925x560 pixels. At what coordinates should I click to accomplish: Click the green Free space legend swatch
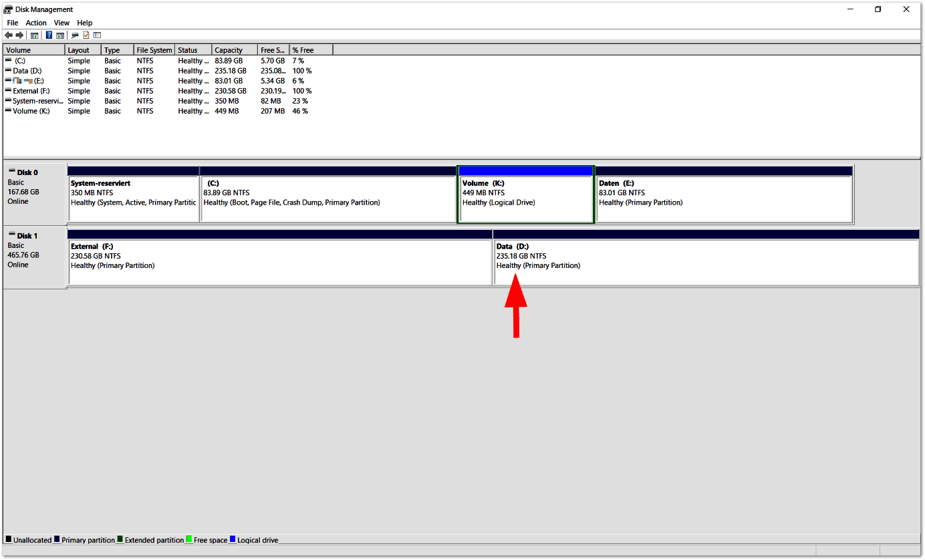(x=189, y=540)
